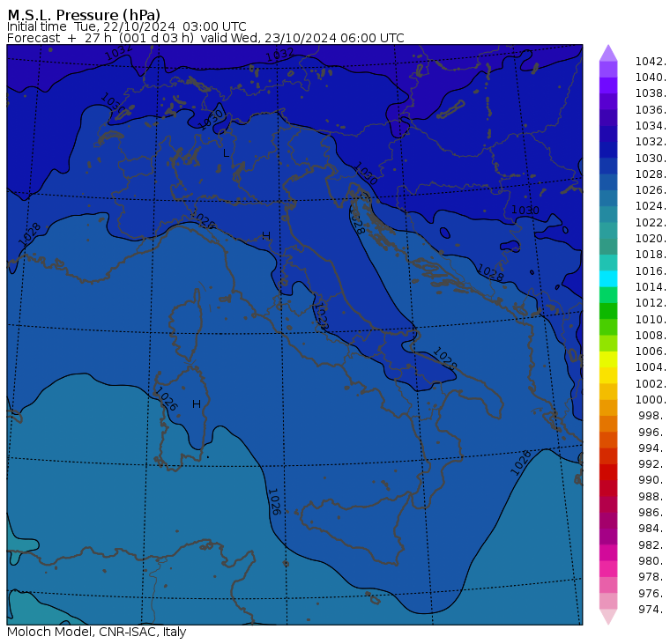The image size is (670, 644).
Task: Click the '1022.' legend label
Action: coord(651,223)
